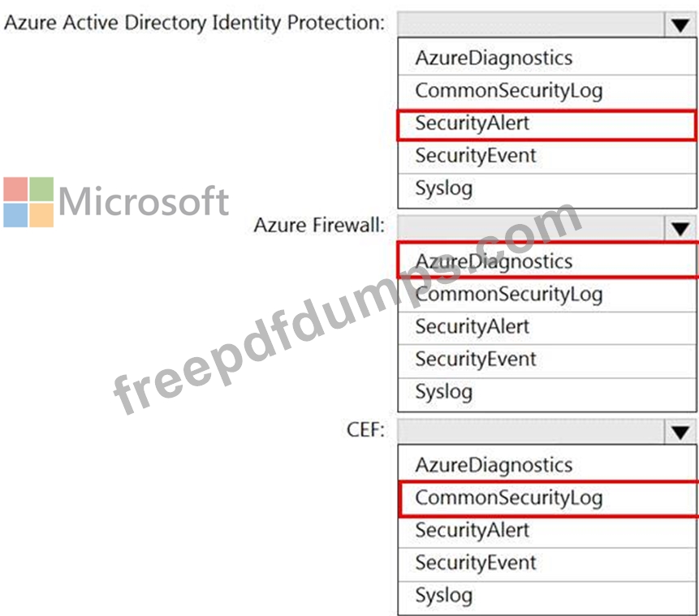The height and width of the screenshot is (616, 699).
Task: Choose Syslog under Azure Firewall
Action: [x=443, y=392]
